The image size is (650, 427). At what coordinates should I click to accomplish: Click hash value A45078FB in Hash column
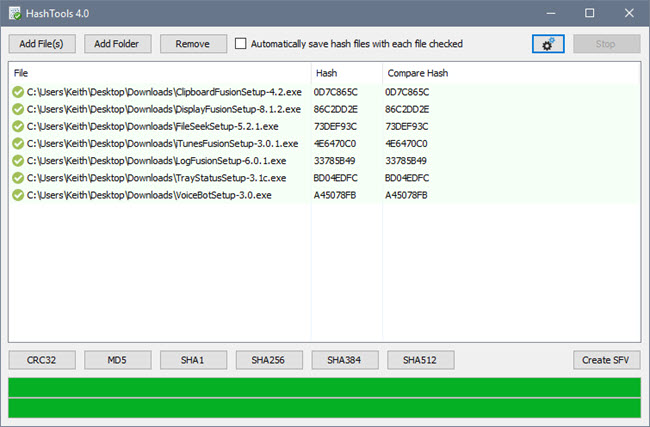pyautogui.click(x=335, y=195)
